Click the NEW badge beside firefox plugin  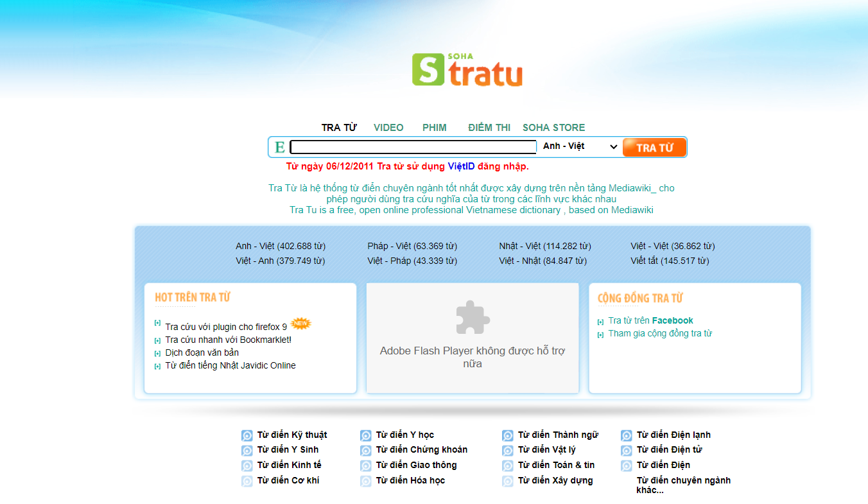coord(300,324)
